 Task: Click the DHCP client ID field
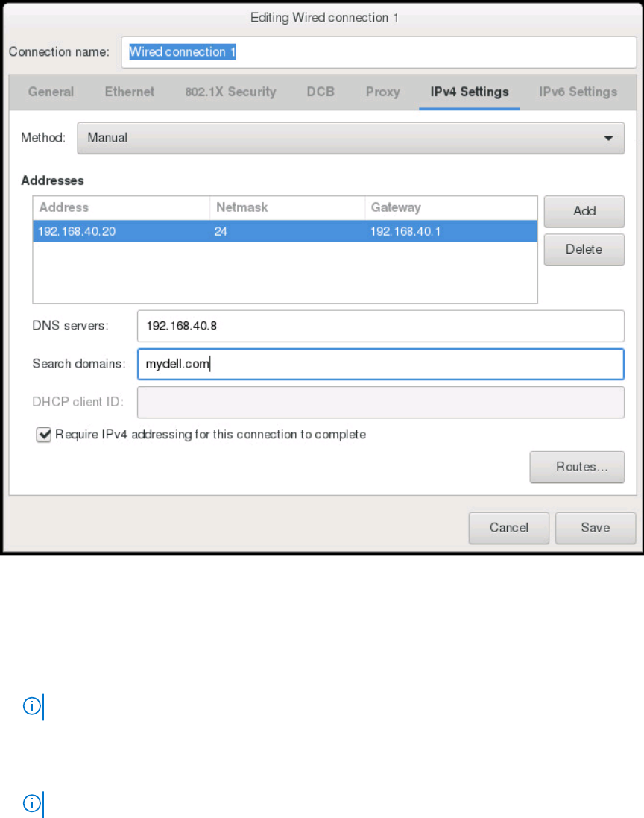click(x=381, y=402)
